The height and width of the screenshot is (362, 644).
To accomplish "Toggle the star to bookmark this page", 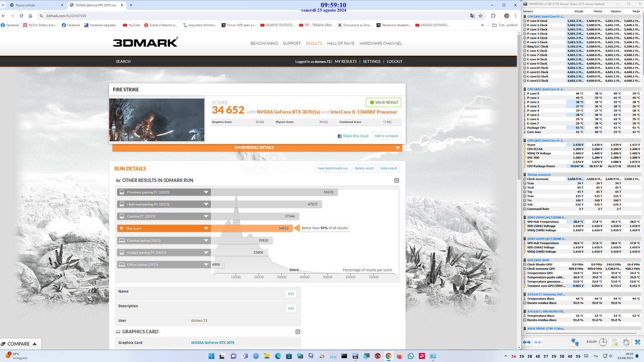I will click(x=481, y=16).
